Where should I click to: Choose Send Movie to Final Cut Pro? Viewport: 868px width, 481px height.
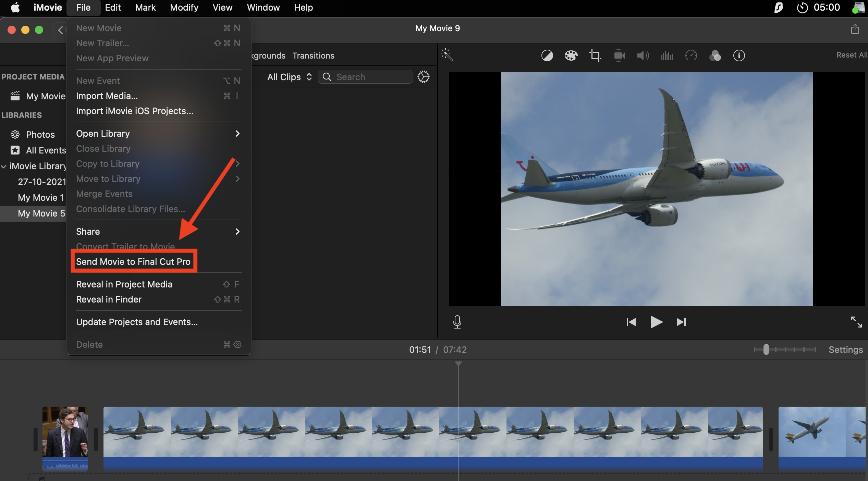[x=134, y=261]
